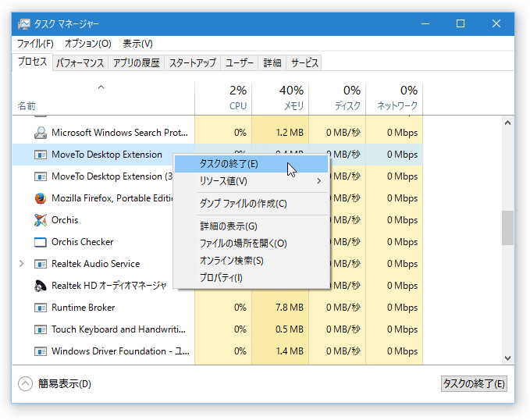530x420 pixels.
Task: Click the scrollbar up arrow
Action: click(507, 123)
